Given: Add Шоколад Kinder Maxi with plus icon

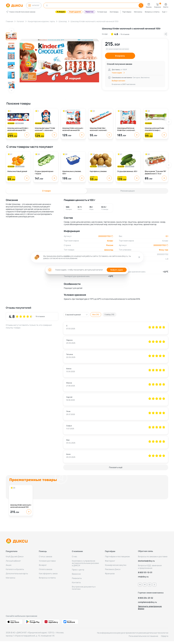Looking at the screenshot, I should 109,135.
